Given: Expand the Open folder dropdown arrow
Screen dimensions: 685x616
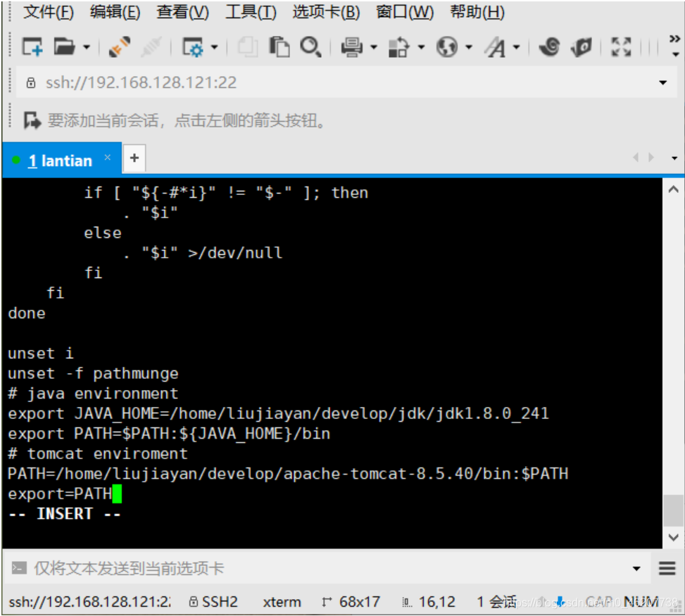Looking at the screenshot, I should tap(87, 47).
